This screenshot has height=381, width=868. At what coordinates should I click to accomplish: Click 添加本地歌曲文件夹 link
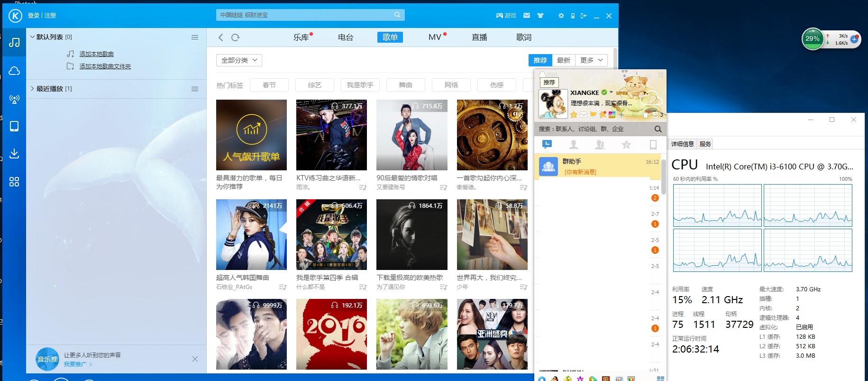coord(105,66)
